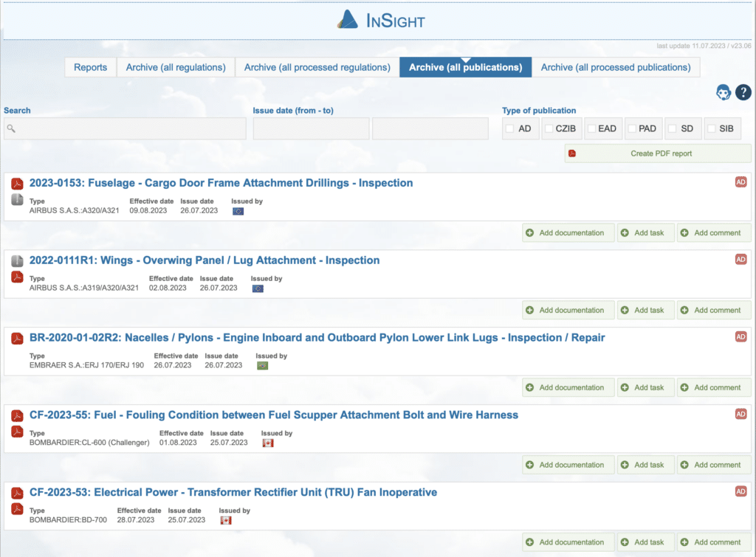Click the PDF icon in Create PDF report
This screenshot has height=557, width=756.
pyautogui.click(x=572, y=153)
